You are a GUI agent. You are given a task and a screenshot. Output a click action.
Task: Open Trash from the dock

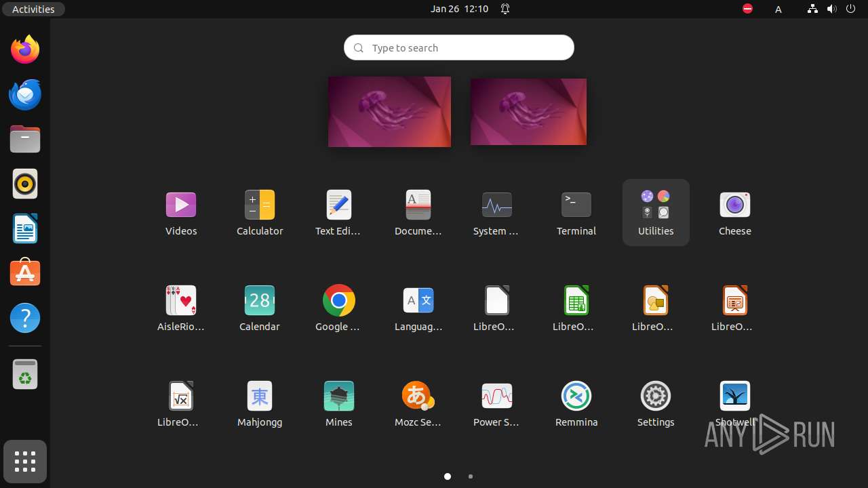[x=25, y=374]
